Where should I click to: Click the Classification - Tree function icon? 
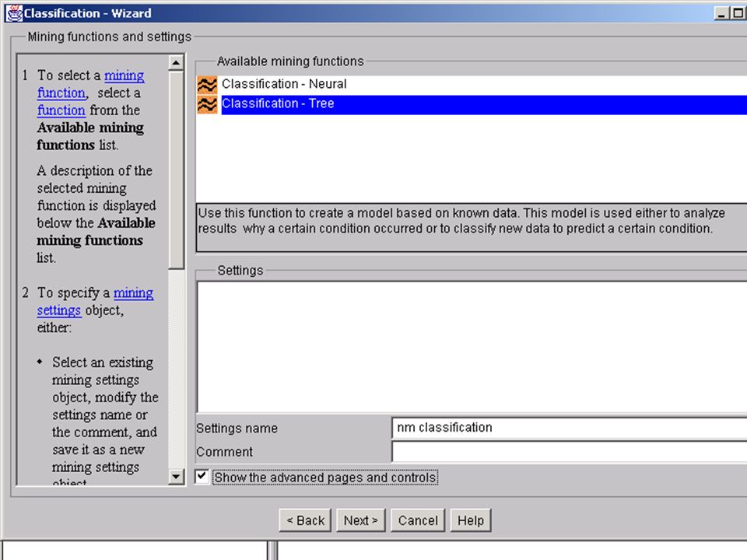pos(207,105)
